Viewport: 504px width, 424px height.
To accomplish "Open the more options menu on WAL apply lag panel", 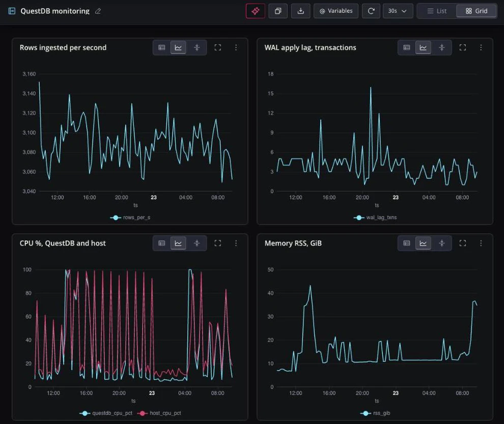I will coord(481,47).
